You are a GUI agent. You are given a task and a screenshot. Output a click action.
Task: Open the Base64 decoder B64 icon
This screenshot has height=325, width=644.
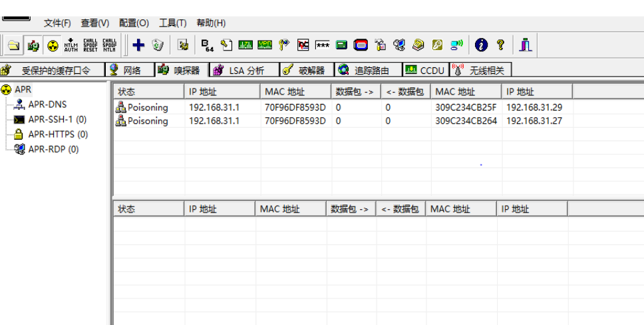click(x=208, y=45)
